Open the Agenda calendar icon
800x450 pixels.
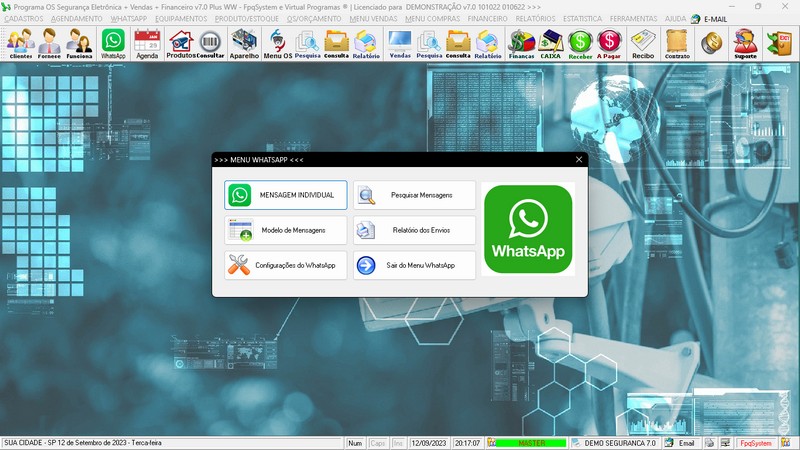pyautogui.click(x=147, y=44)
